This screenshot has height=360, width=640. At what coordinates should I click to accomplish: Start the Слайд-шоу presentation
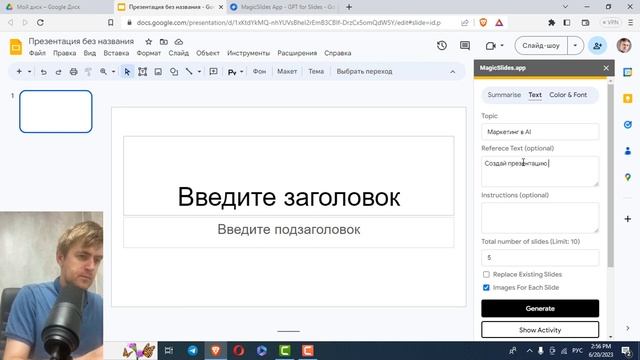(541, 45)
